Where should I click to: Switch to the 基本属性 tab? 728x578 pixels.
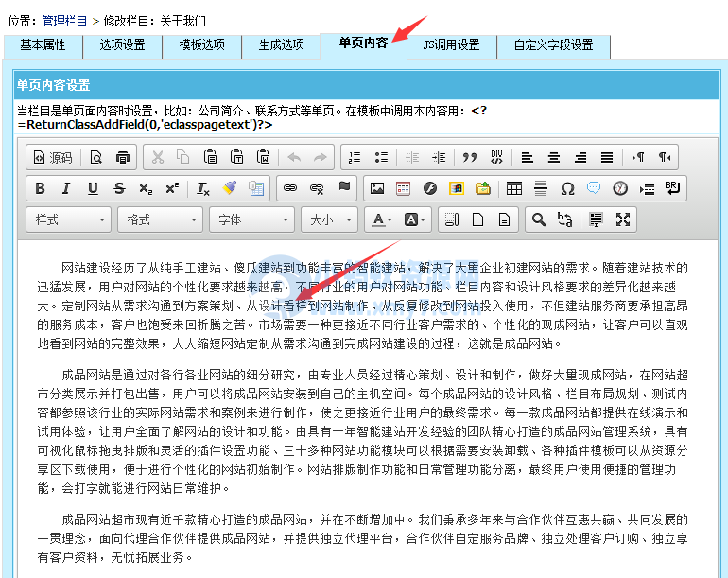pos(43,44)
